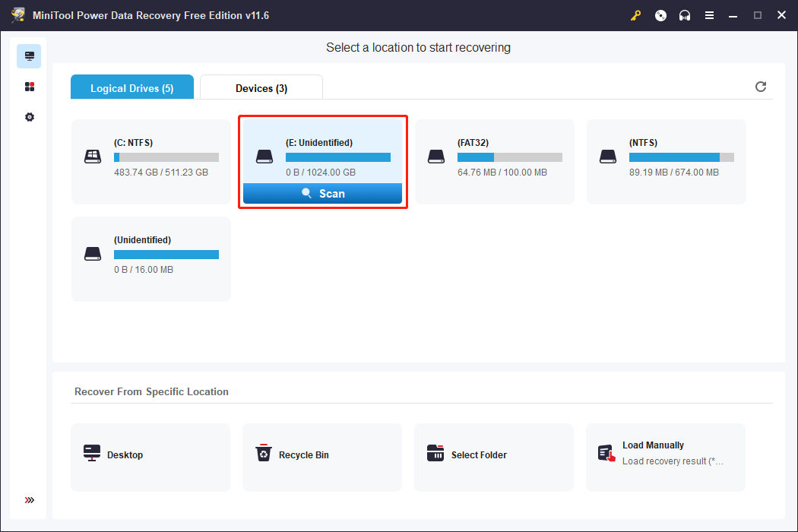Screen dimensions: 798x532
Task: Click the C: drive usage bar
Action: [166, 157]
